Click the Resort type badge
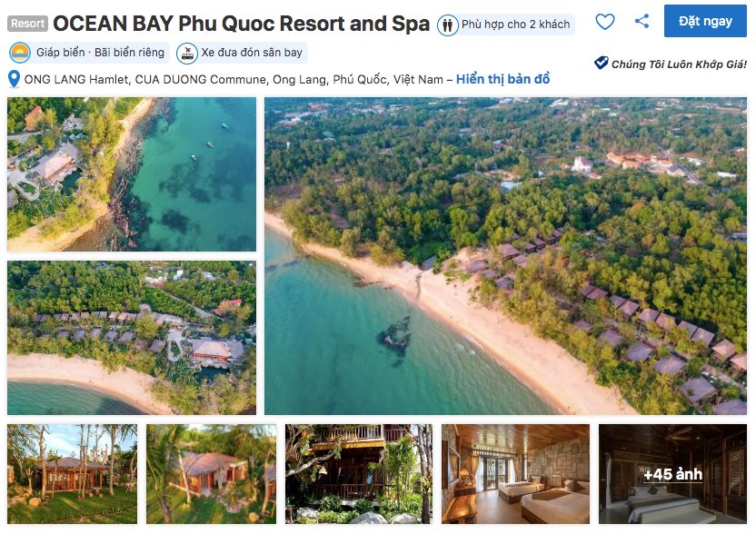This screenshot has height=534, width=756. click(x=27, y=23)
